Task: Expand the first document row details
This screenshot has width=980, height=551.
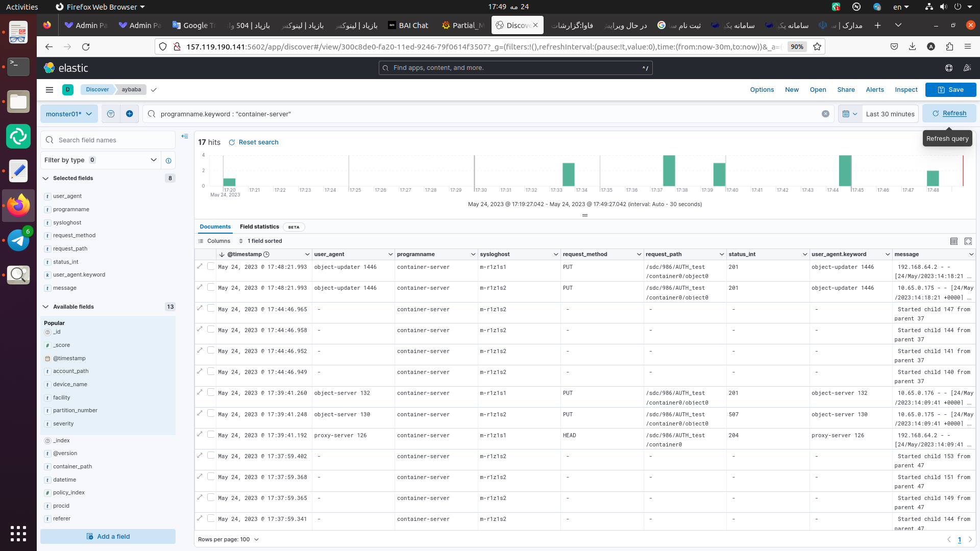Action: point(200,266)
